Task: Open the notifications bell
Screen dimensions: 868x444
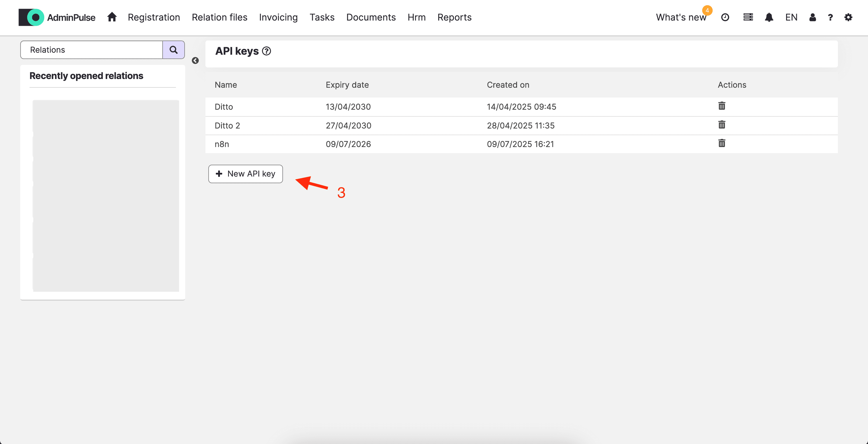Action: tap(768, 18)
